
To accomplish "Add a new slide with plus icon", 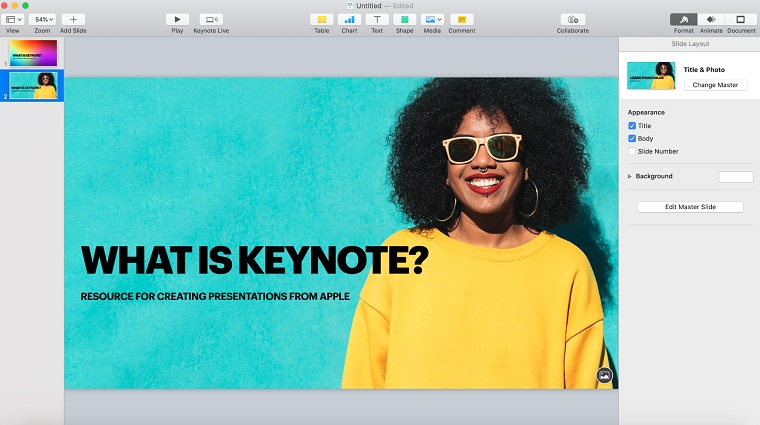I will [73, 19].
